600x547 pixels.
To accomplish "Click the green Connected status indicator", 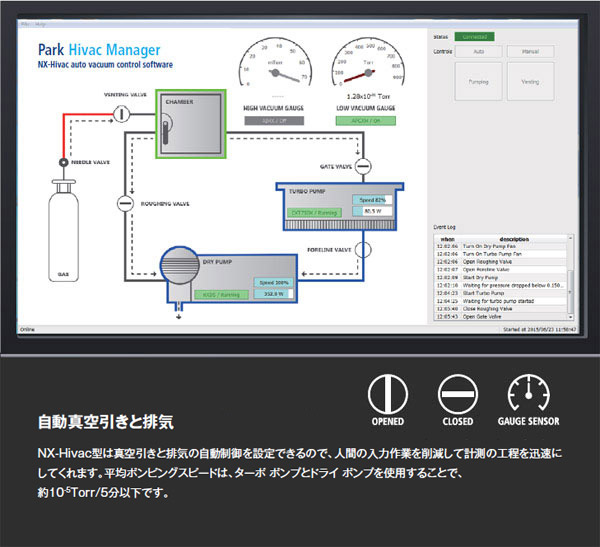I will 474,37.
